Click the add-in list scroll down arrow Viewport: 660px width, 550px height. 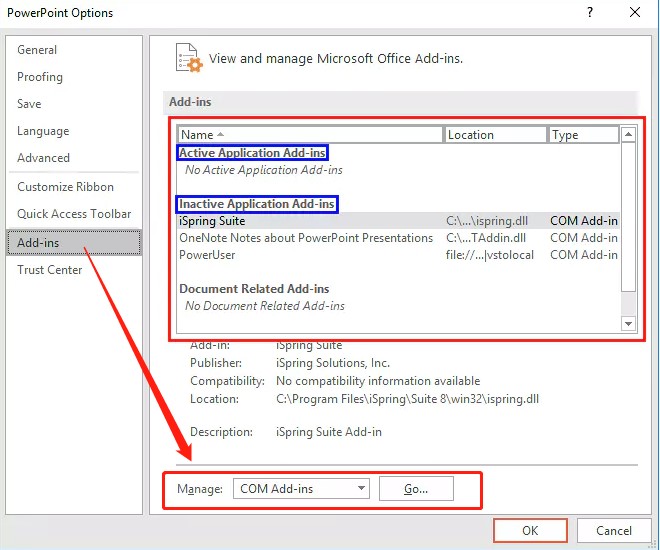628,324
